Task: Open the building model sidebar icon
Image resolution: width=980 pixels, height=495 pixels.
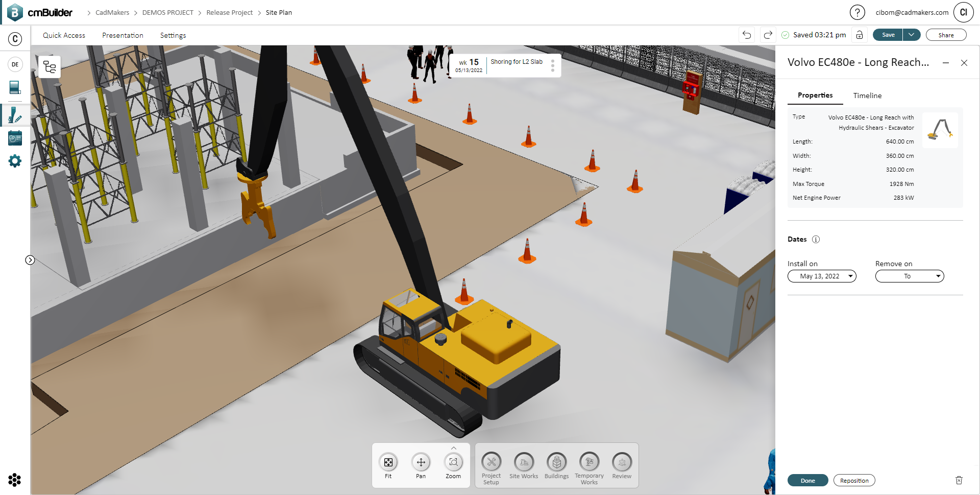Action: pyautogui.click(x=15, y=87)
